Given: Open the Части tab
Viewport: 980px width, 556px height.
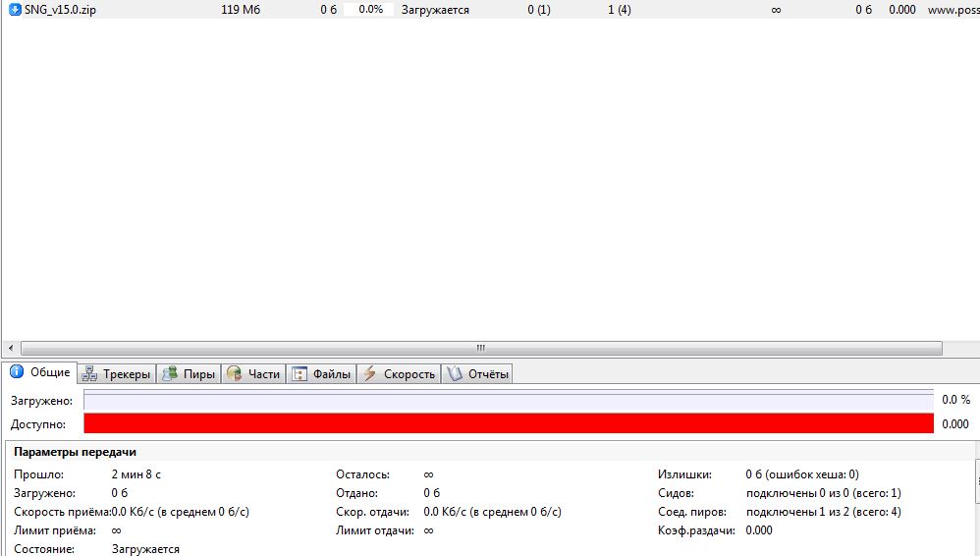Looking at the screenshot, I should [x=253, y=374].
